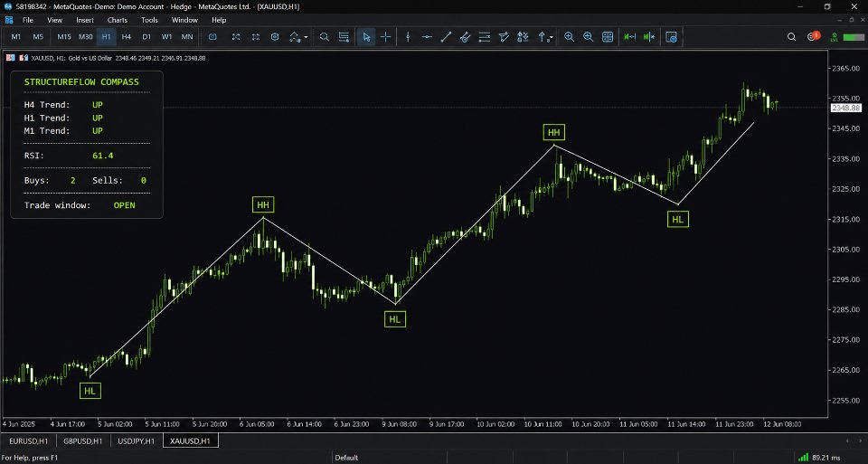The height and width of the screenshot is (464, 868).
Task: Switch chart to M30 timeframe
Action: coord(86,37)
